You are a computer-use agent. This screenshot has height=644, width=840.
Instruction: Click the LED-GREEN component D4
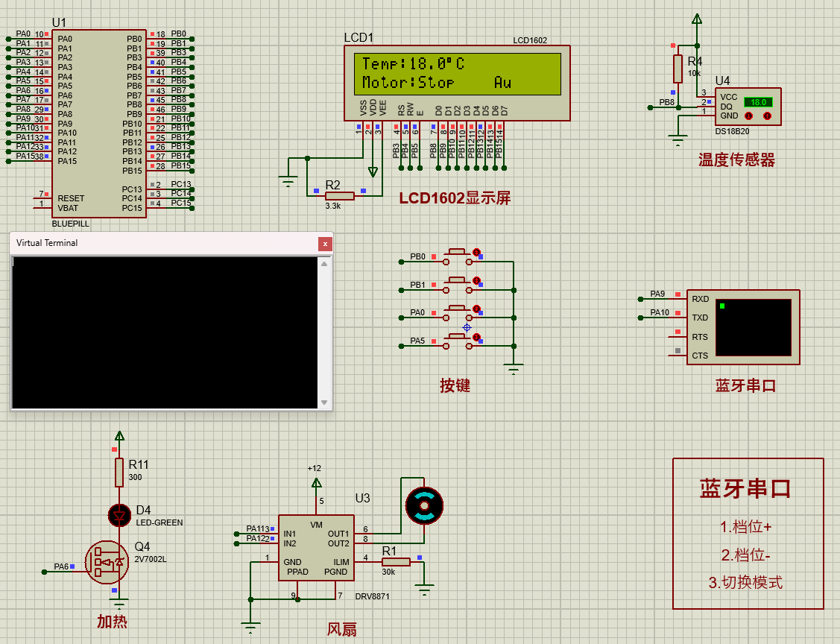point(120,515)
